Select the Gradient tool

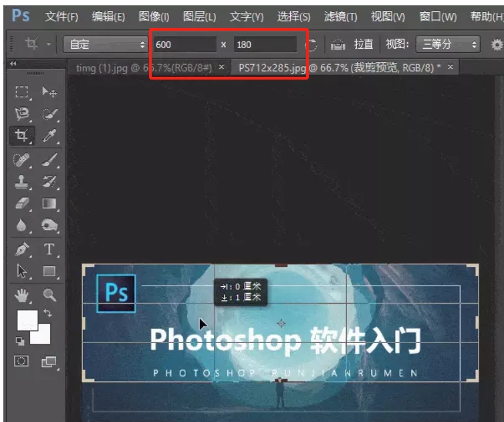coord(49,203)
